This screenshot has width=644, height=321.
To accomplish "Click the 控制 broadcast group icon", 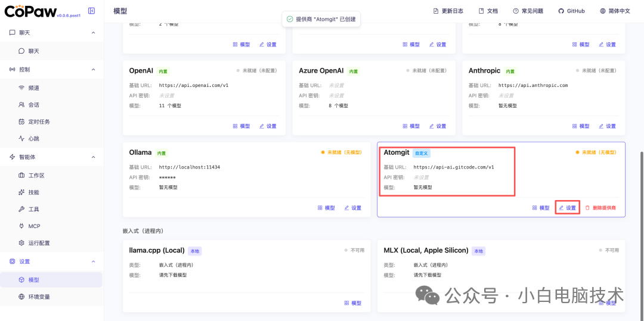I will (x=13, y=70).
